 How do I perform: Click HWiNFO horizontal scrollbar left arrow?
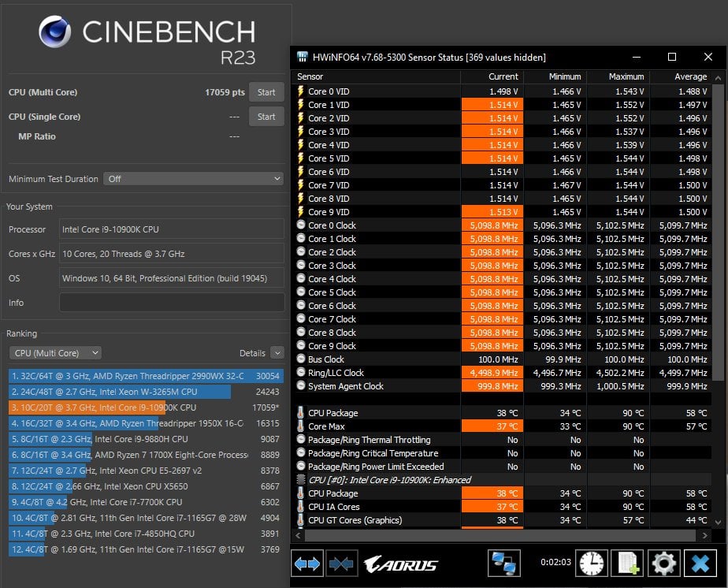pos(298,535)
